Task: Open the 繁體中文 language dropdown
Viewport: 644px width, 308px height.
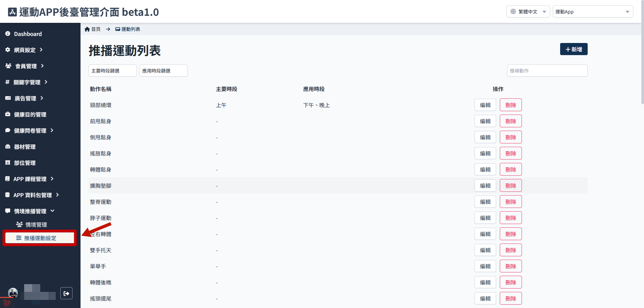Action: pyautogui.click(x=528, y=11)
